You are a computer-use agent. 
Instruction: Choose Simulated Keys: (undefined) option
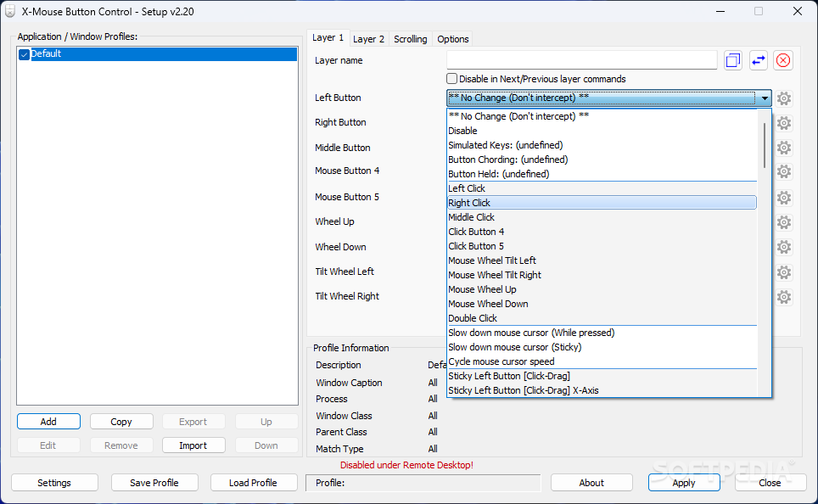tap(602, 145)
